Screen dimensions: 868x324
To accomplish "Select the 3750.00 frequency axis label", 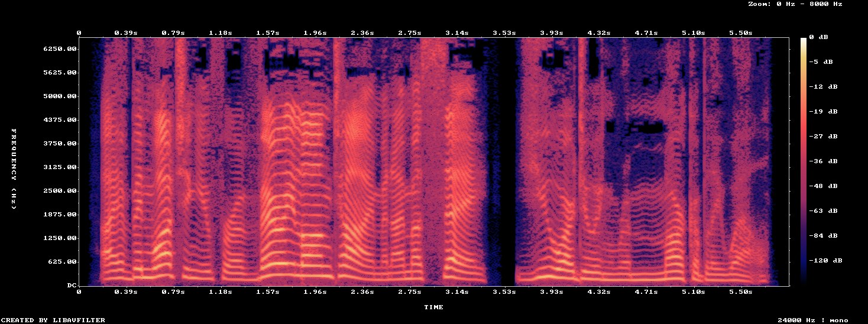I will coord(59,144).
